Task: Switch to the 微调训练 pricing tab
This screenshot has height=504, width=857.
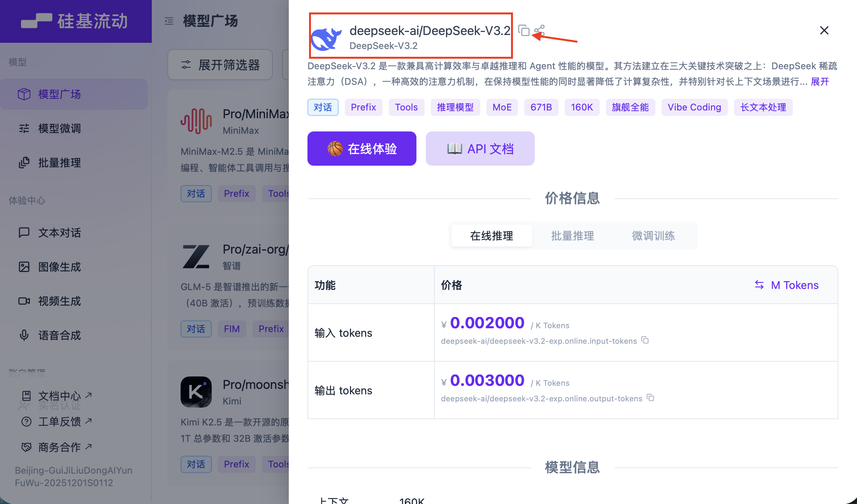Action: [x=653, y=236]
